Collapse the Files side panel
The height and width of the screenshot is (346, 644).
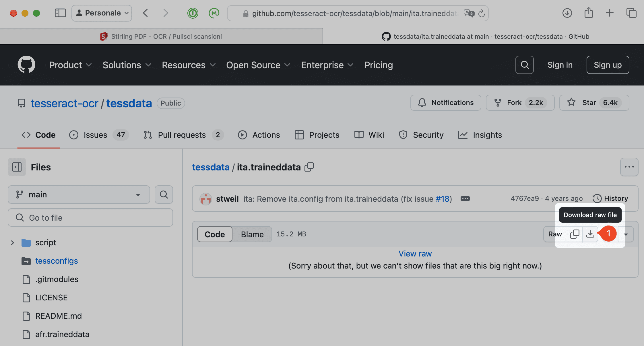coord(17,167)
